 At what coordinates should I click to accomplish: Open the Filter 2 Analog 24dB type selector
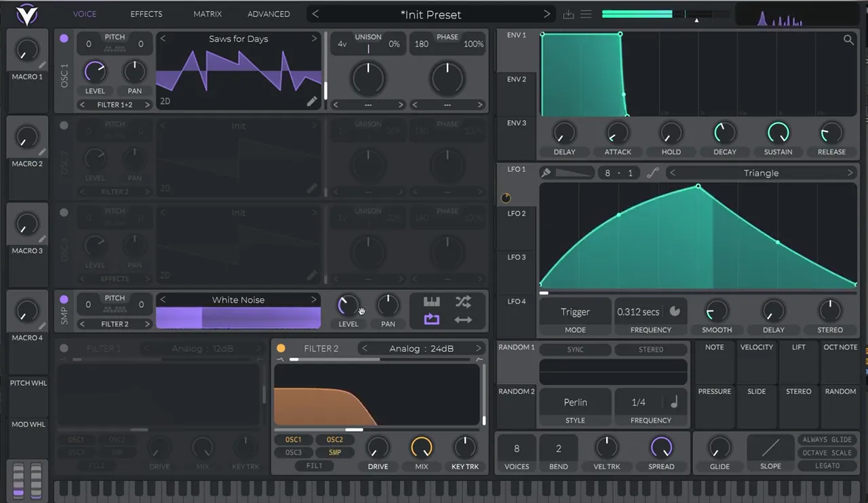(x=420, y=348)
